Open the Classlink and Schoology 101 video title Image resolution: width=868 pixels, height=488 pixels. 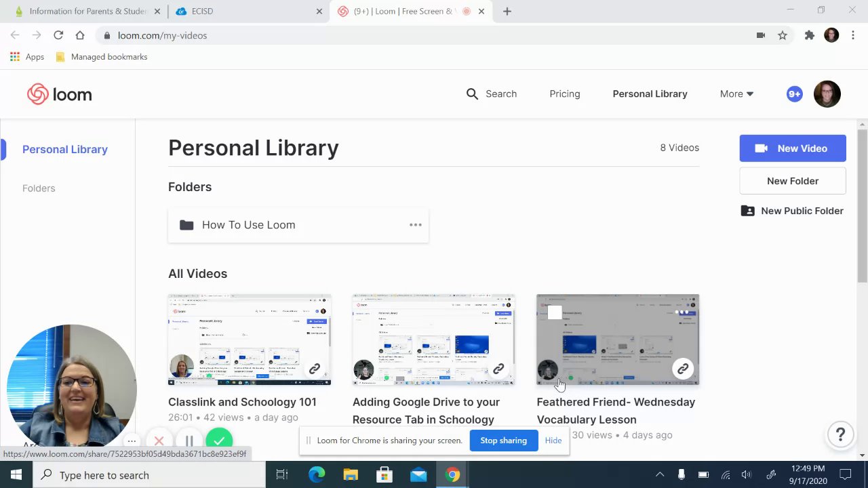point(242,402)
